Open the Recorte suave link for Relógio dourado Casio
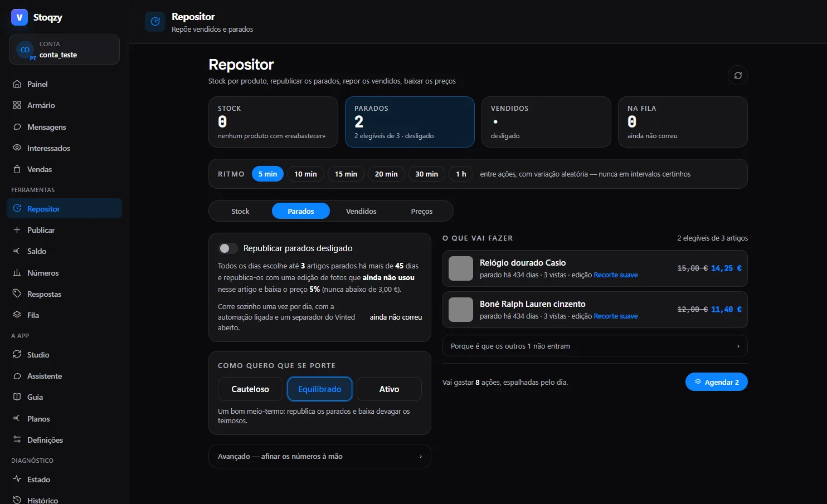 (x=615, y=275)
